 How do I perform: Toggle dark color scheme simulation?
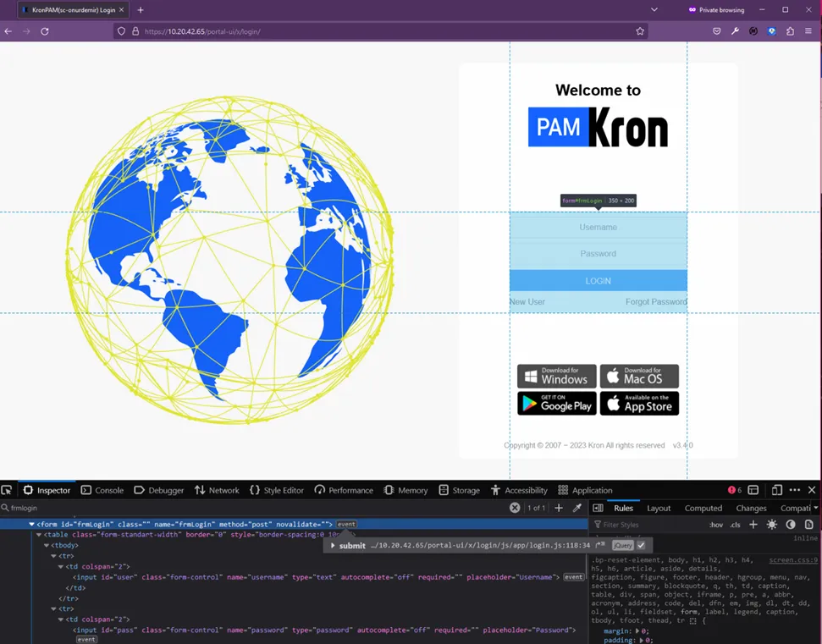(x=791, y=525)
